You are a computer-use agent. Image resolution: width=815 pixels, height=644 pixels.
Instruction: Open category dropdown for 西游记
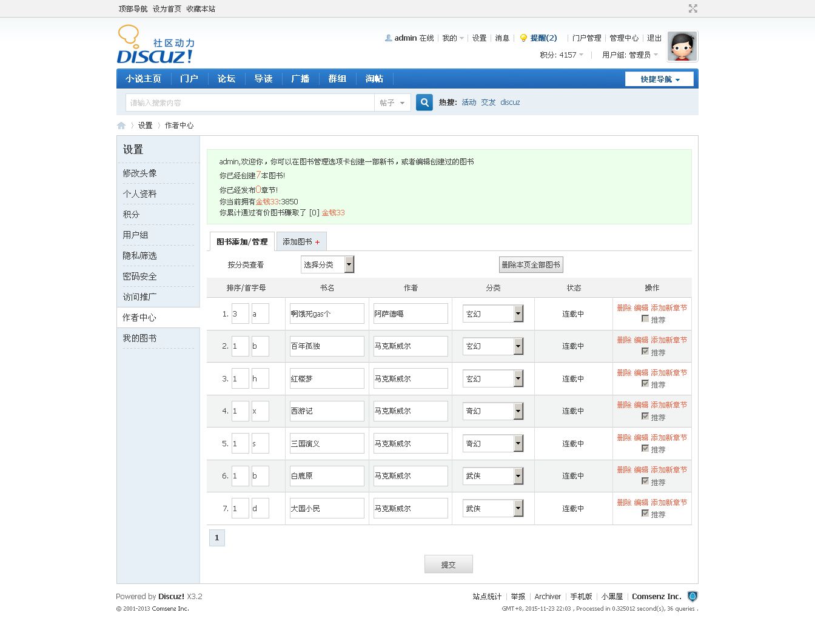pos(493,411)
